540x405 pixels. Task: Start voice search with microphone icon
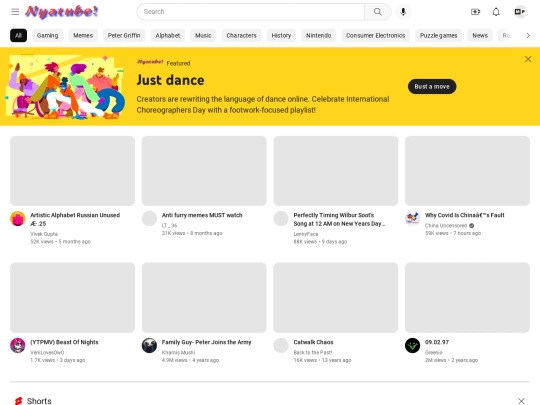[x=403, y=12]
